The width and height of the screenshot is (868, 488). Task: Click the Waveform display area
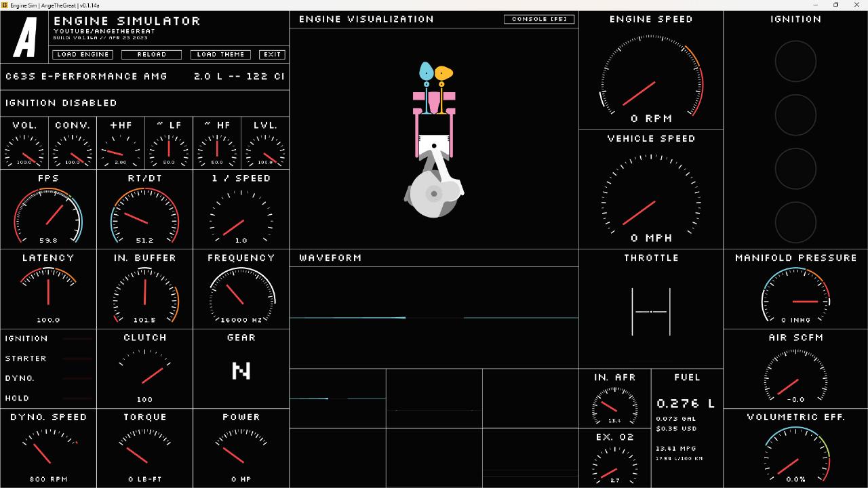tap(434, 317)
